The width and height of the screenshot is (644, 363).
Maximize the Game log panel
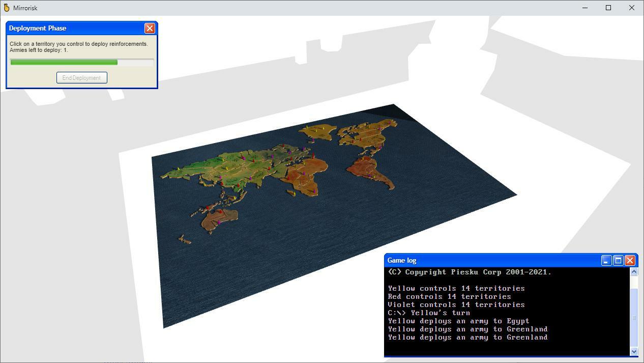tap(618, 261)
